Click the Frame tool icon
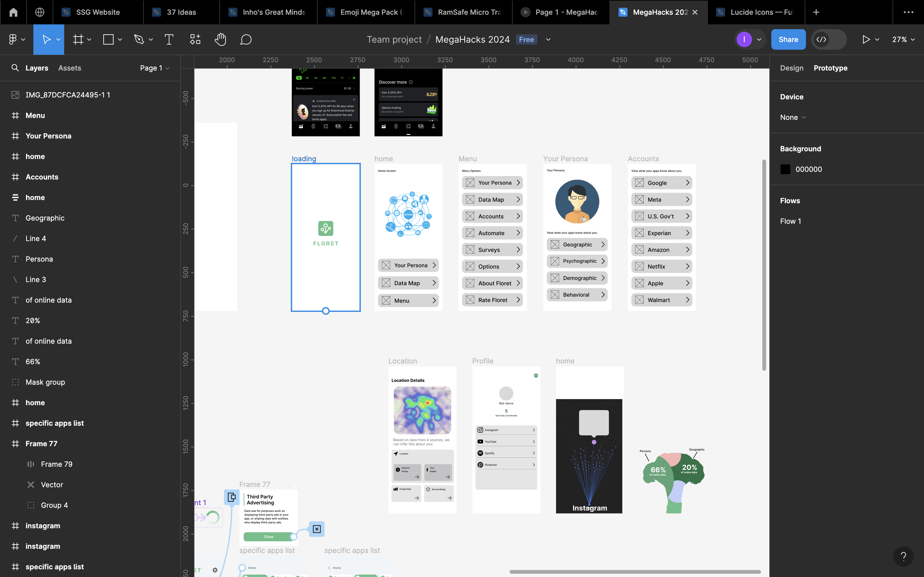This screenshot has width=924, height=577. point(78,39)
